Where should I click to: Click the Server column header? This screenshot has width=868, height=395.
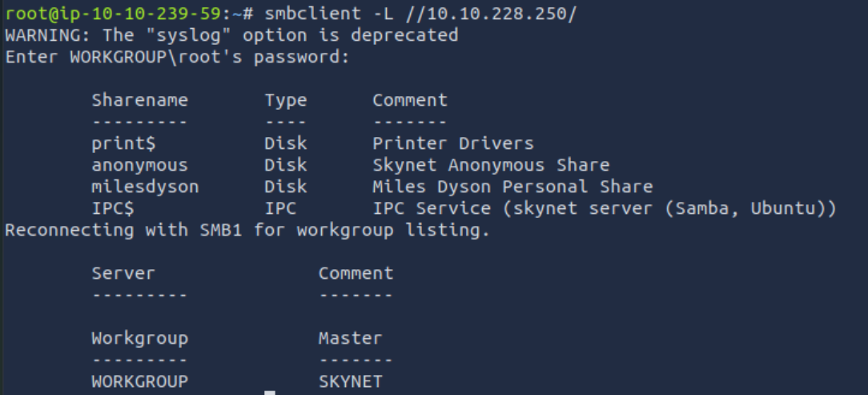[x=123, y=273]
